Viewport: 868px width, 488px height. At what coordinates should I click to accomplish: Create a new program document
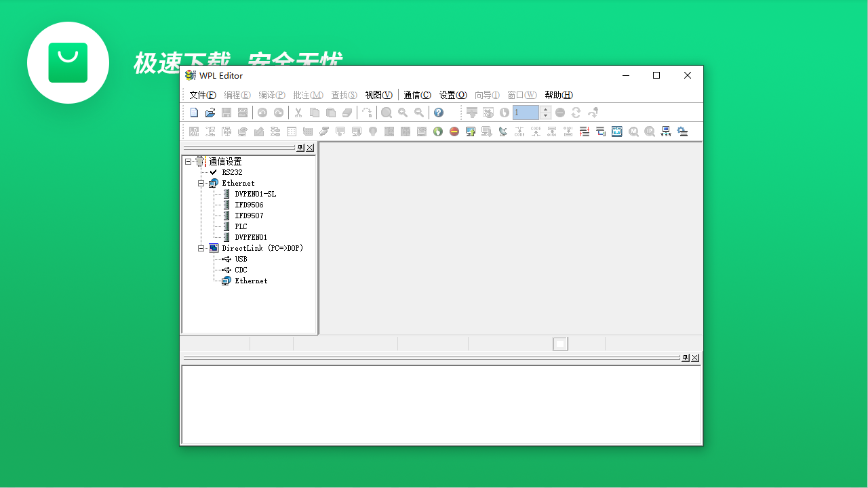point(195,113)
